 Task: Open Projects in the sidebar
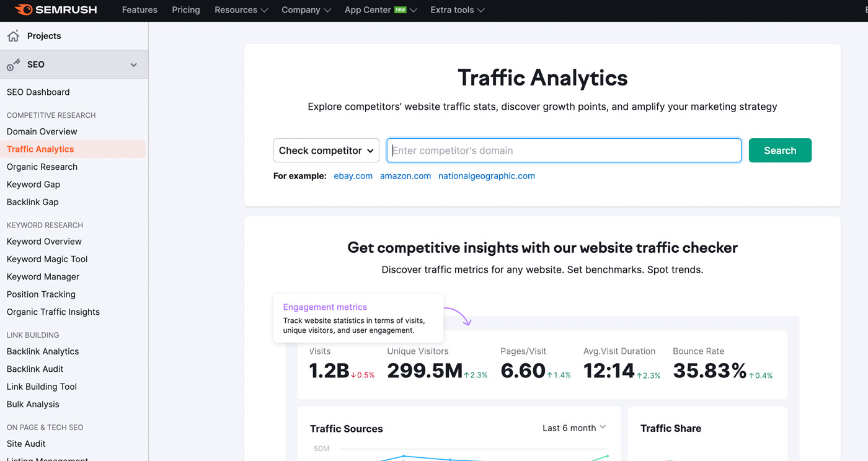point(44,36)
